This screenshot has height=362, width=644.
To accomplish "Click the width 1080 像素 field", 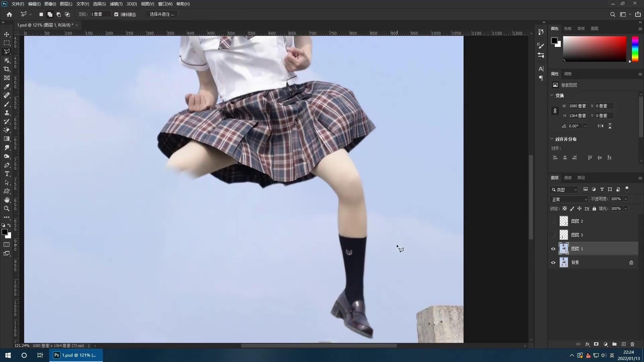I will tap(578, 106).
